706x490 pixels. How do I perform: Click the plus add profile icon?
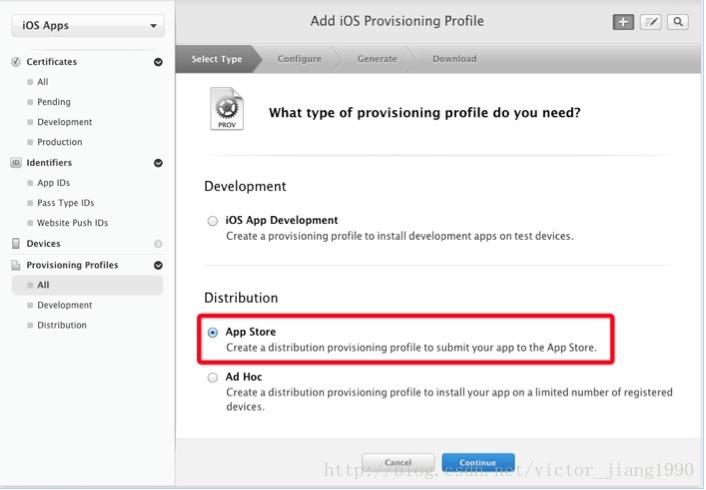[x=623, y=22]
